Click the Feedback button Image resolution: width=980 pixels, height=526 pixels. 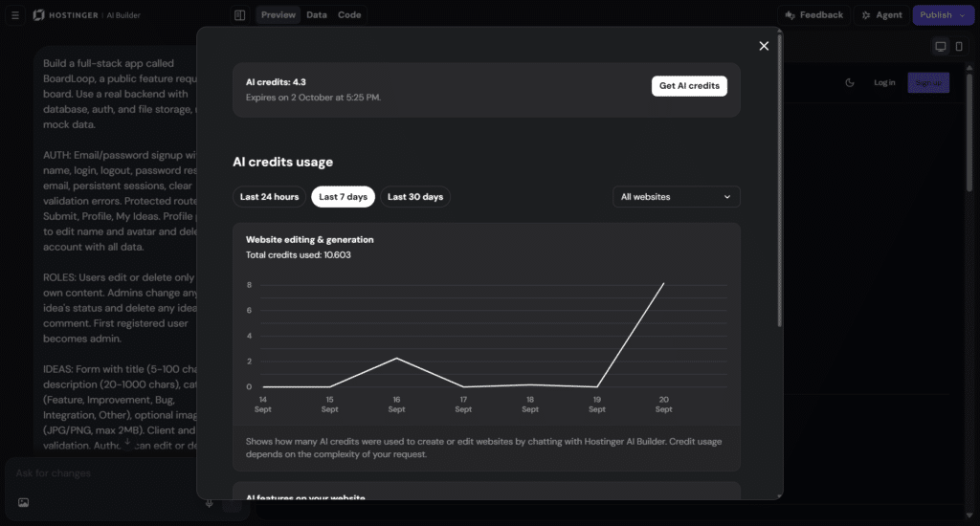coord(813,15)
